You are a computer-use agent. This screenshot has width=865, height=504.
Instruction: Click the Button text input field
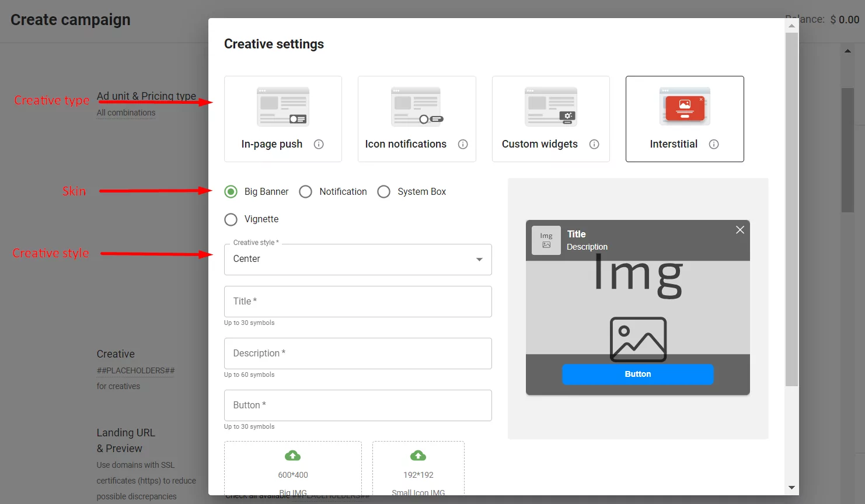pyautogui.click(x=358, y=405)
